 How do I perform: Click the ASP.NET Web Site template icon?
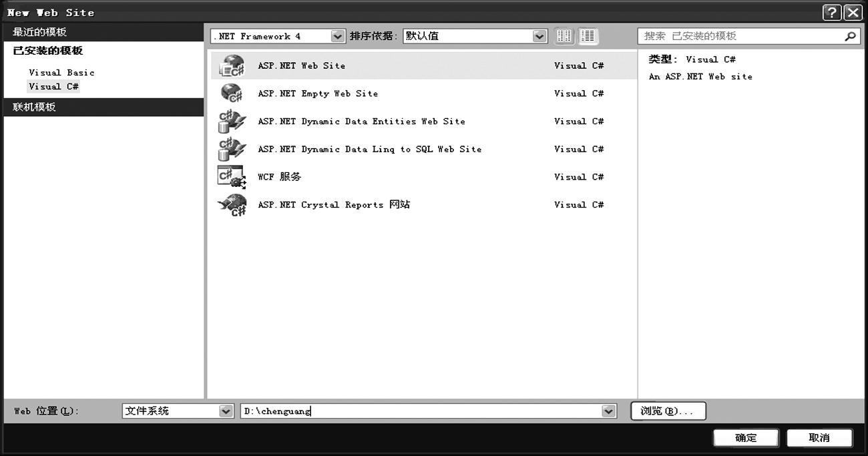pyautogui.click(x=232, y=65)
